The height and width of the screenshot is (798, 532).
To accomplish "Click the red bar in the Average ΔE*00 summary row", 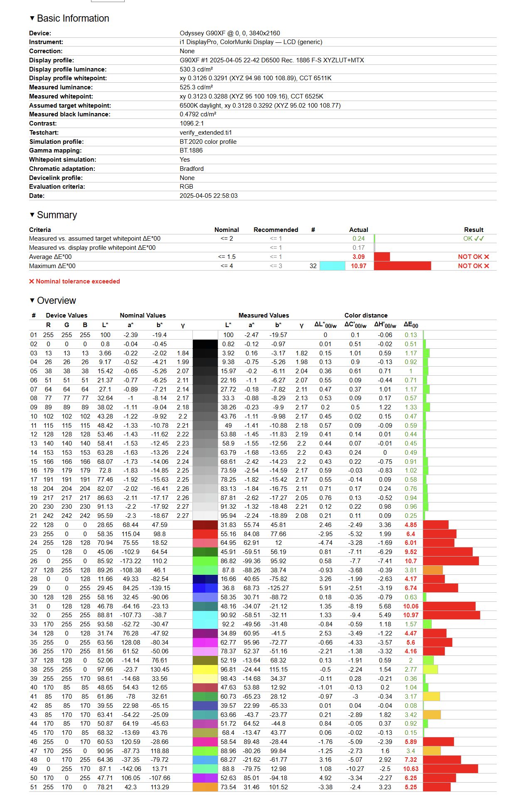I will [382, 257].
